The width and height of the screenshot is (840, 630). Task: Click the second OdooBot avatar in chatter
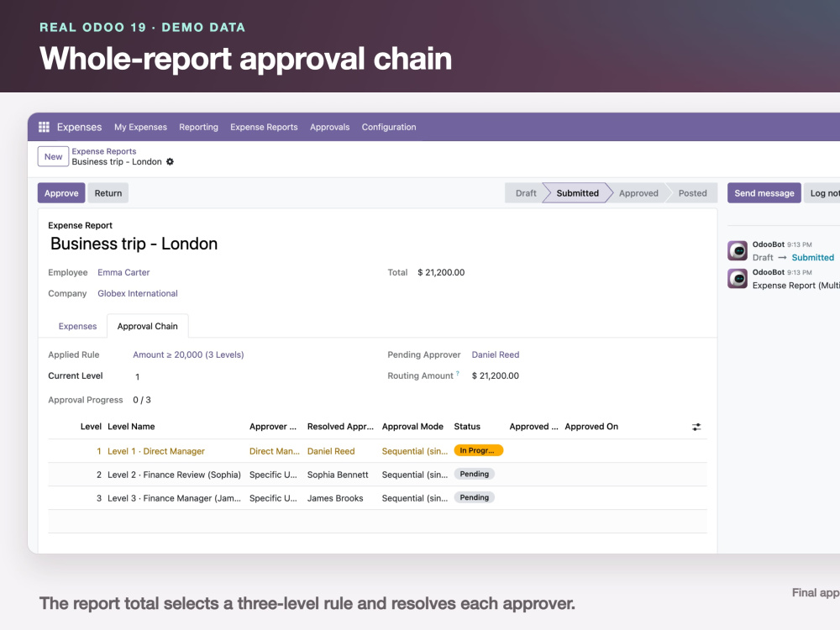[738, 279]
